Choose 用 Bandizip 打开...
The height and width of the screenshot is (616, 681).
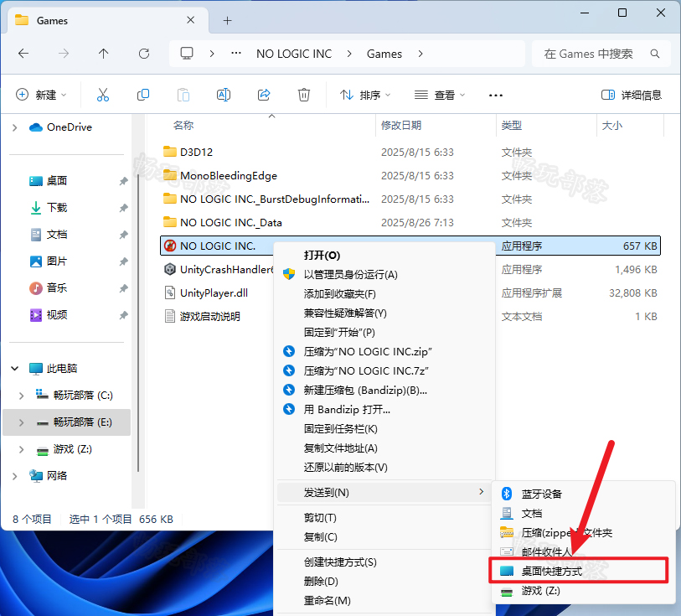pyautogui.click(x=347, y=410)
